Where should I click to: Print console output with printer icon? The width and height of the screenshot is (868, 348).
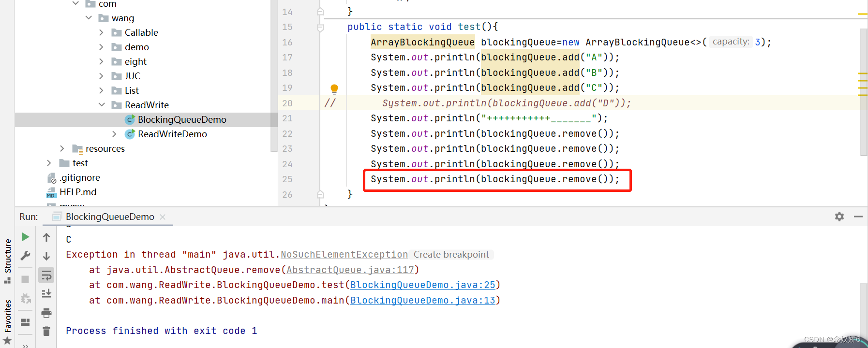(46, 313)
